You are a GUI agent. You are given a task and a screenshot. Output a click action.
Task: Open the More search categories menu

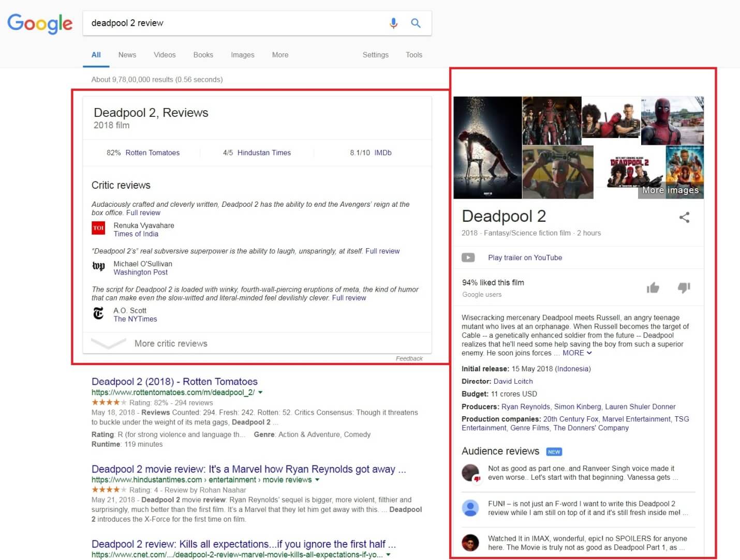click(x=280, y=55)
